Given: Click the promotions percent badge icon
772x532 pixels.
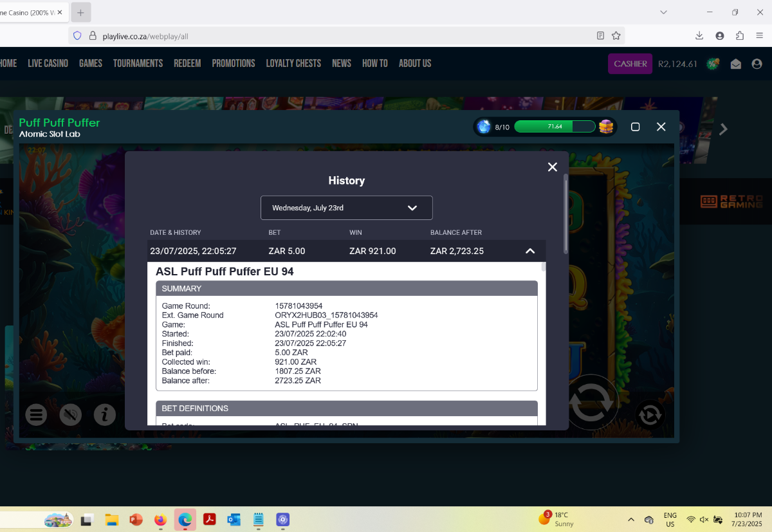Looking at the screenshot, I should tap(713, 64).
